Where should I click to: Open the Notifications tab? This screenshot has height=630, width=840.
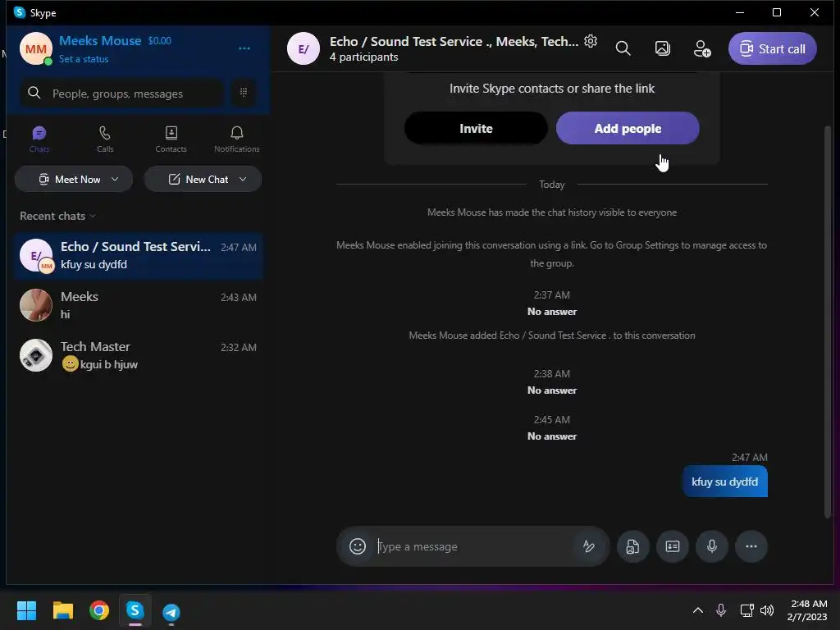[237, 139]
